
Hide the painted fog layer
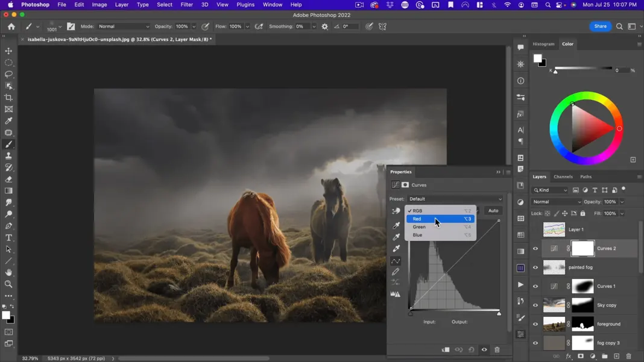(x=535, y=267)
